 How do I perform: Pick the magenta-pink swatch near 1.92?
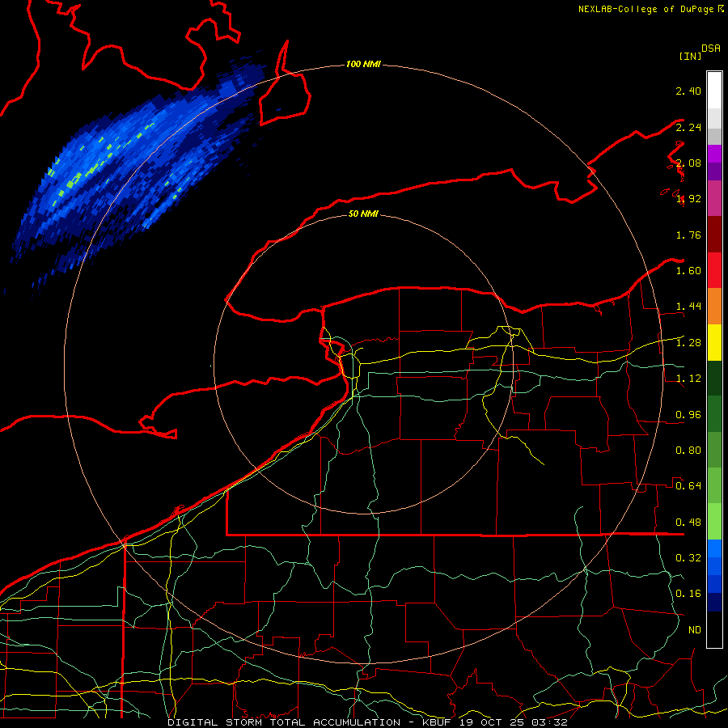[x=714, y=198]
